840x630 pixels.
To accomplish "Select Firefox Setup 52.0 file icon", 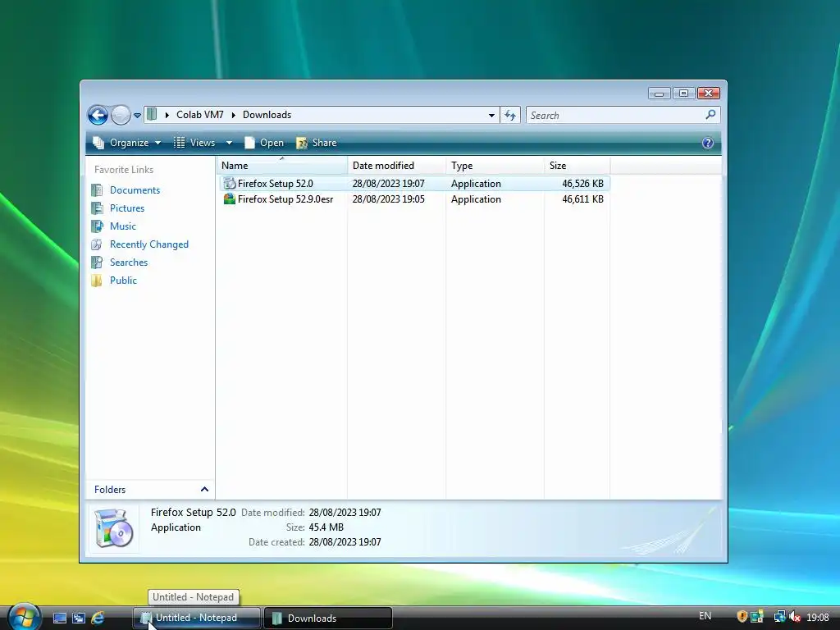I will point(230,183).
